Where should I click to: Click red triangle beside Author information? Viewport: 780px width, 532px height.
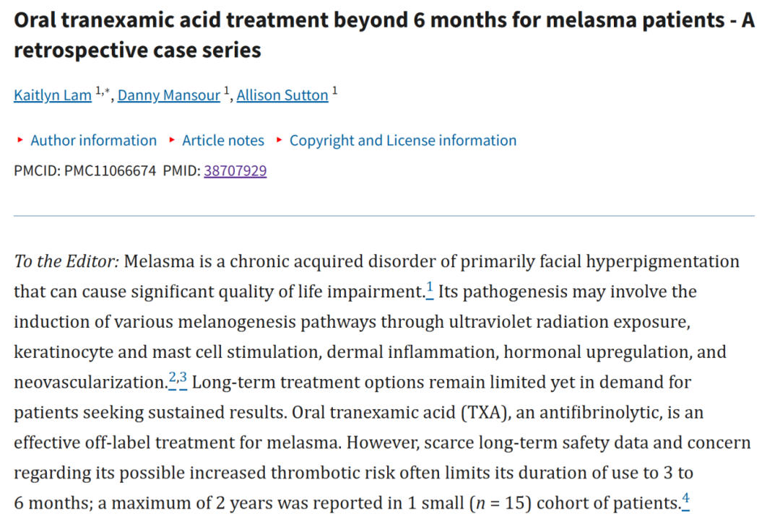20,140
